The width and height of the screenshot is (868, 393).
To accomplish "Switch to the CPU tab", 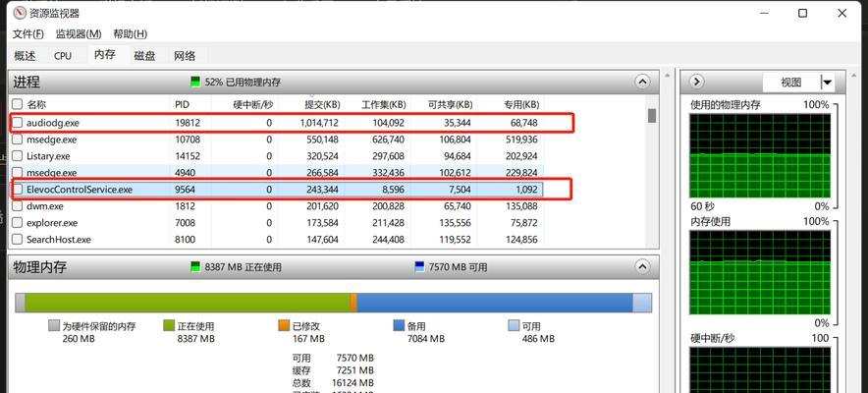I will (x=63, y=56).
